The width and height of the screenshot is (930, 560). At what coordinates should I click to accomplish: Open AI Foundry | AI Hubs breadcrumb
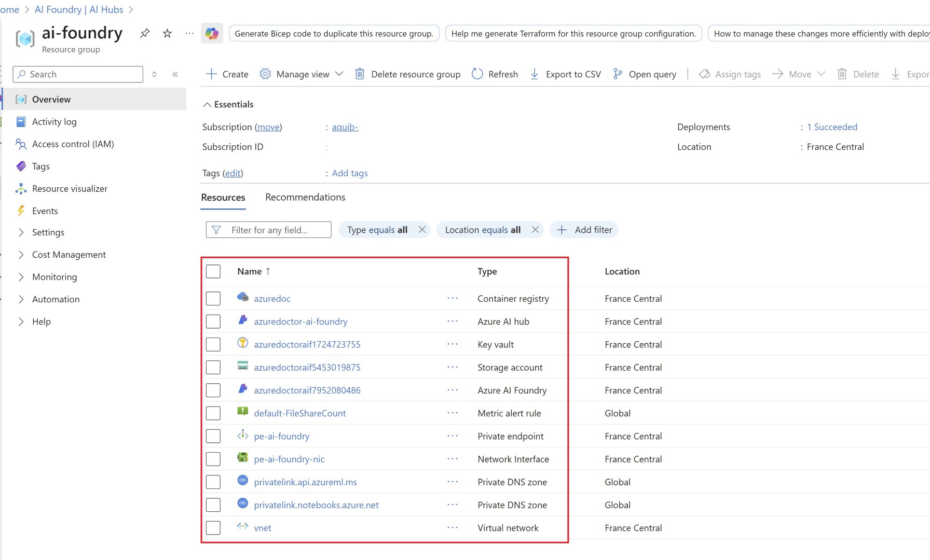[79, 9]
